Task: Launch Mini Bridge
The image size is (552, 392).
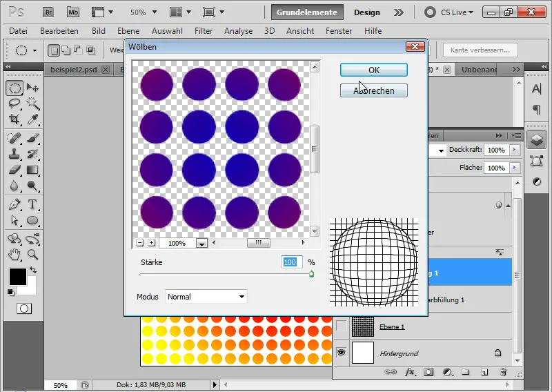Action: pos(73,12)
